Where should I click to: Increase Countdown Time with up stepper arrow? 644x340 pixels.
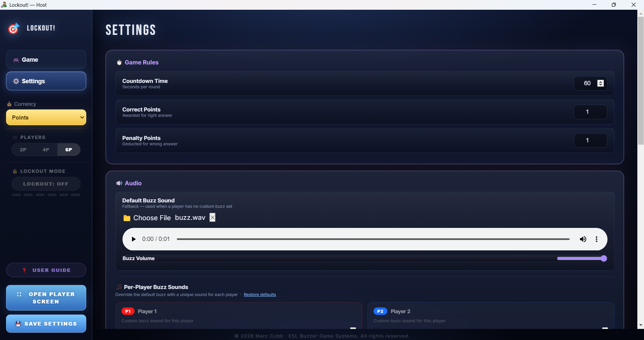pyautogui.click(x=601, y=81)
